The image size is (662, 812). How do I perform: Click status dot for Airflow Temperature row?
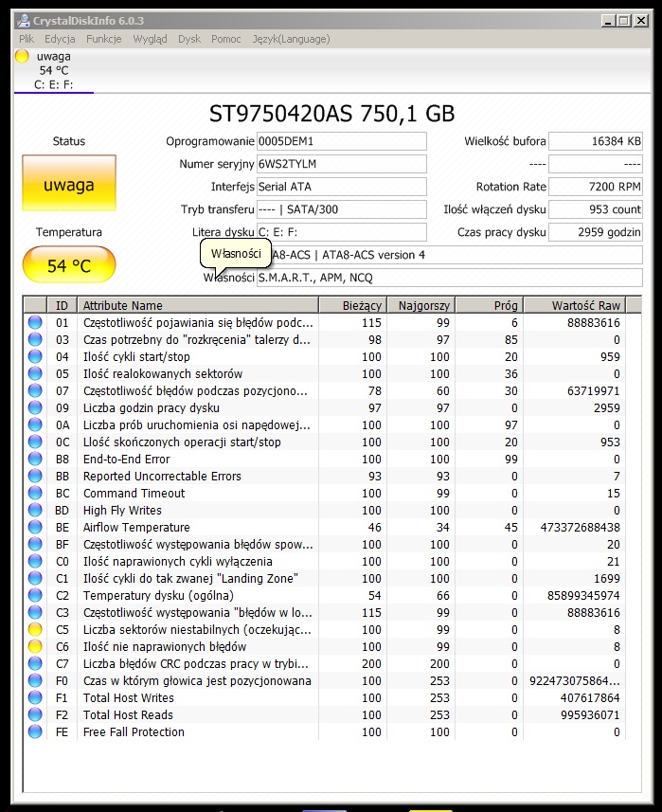[35, 528]
